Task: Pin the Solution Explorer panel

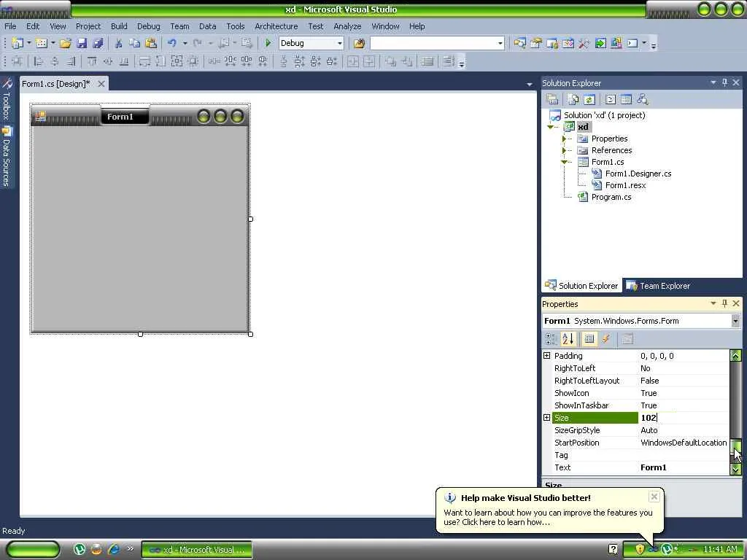Action: (x=724, y=83)
